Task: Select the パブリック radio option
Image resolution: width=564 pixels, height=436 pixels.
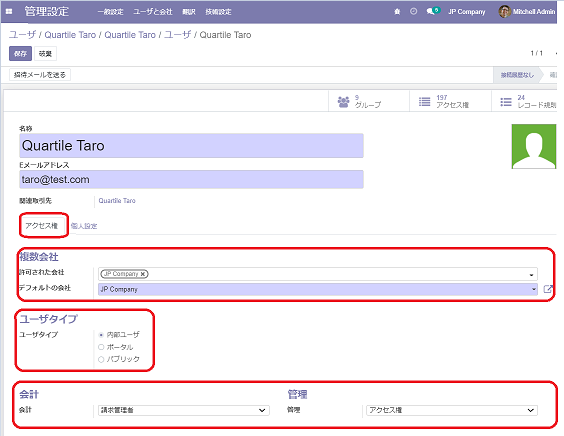Action: pos(101,359)
